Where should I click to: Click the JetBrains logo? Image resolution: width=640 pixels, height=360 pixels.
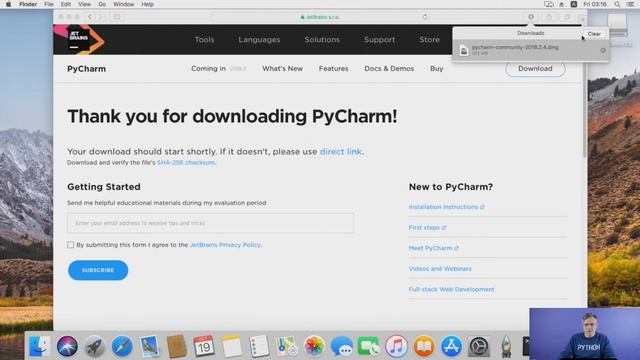(x=79, y=40)
